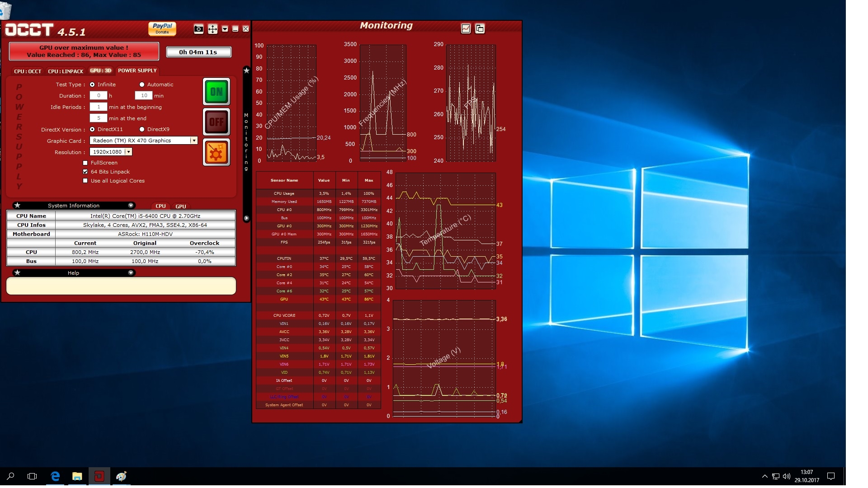The height and width of the screenshot is (488, 868).
Task: Stop the test with the OFF button
Action: point(217,122)
